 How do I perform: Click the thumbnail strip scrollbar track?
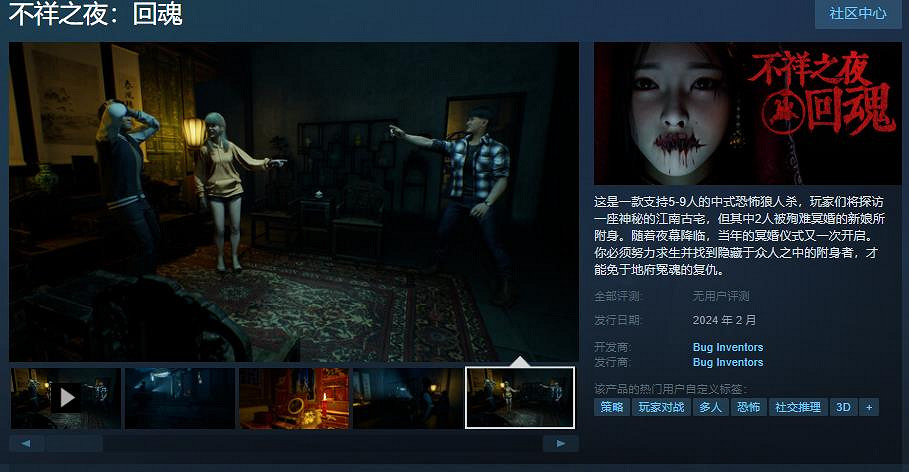tap(300, 443)
